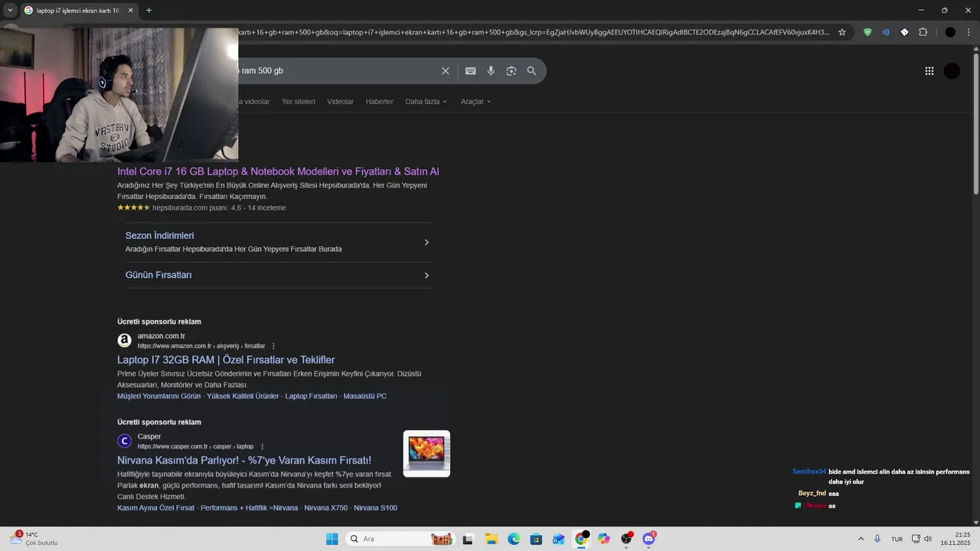Submit search with magnifier icon

click(x=531, y=70)
